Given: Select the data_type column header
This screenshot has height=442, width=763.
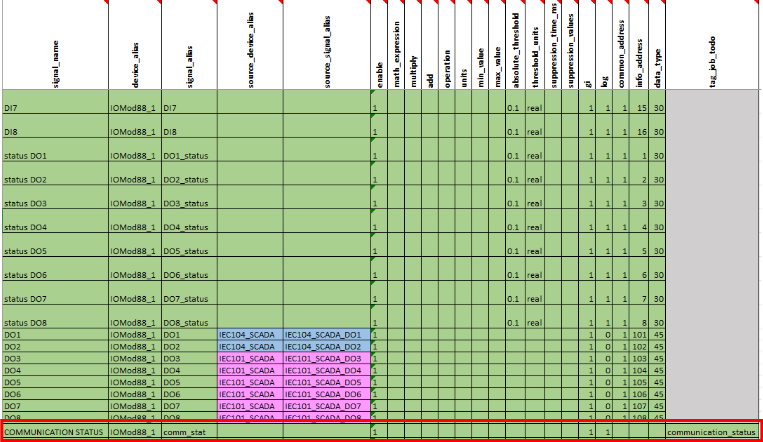Looking at the screenshot, I should (x=657, y=45).
